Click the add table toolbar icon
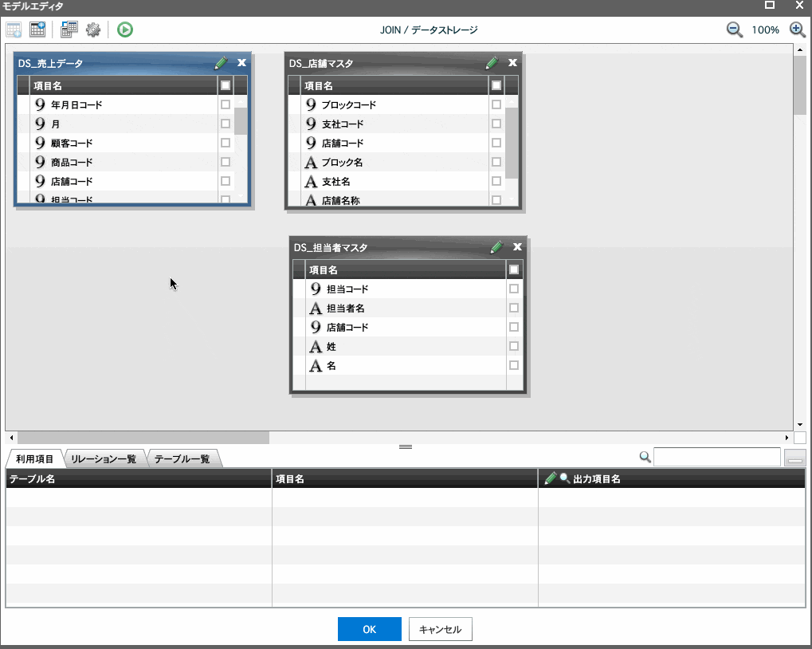The image size is (812, 649). (13, 29)
